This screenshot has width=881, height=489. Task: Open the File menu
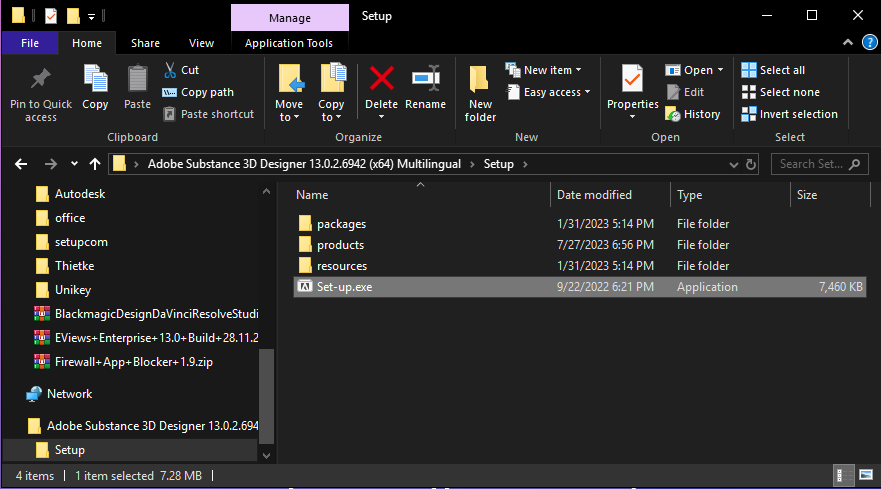(30, 43)
